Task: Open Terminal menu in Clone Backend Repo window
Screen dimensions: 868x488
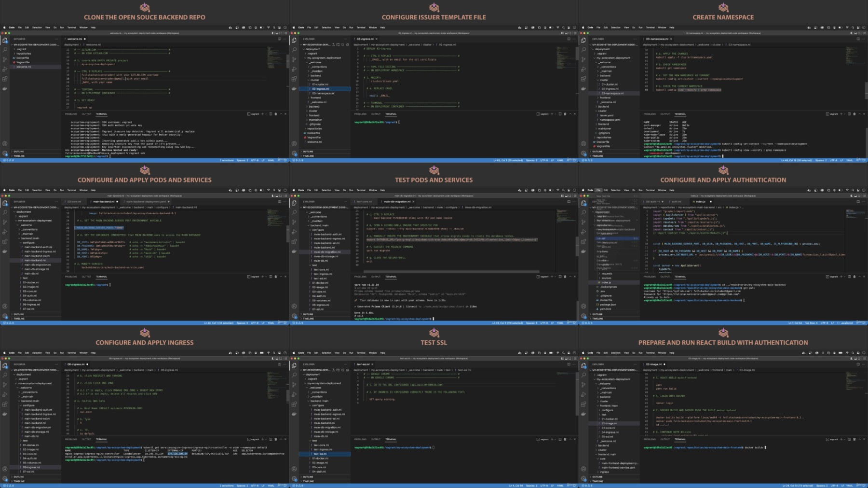Action: tap(71, 28)
